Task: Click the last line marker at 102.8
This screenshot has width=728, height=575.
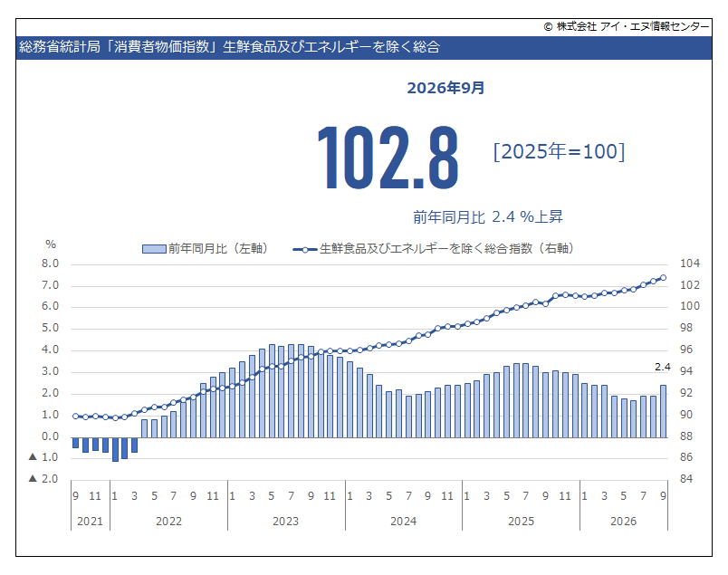Action: (x=664, y=277)
